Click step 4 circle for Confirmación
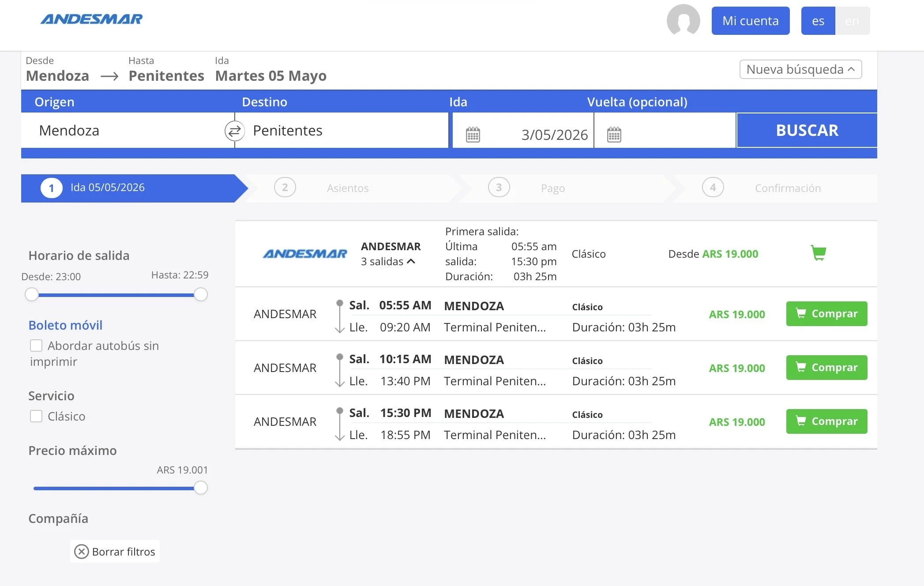Image resolution: width=924 pixels, height=586 pixels. click(x=713, y=188)
